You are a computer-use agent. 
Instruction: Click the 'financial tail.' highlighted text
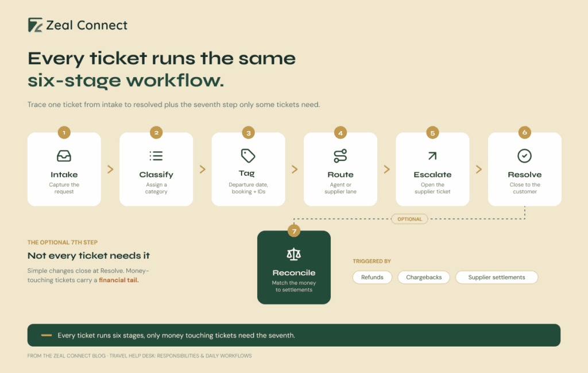[x=119, y=280]
